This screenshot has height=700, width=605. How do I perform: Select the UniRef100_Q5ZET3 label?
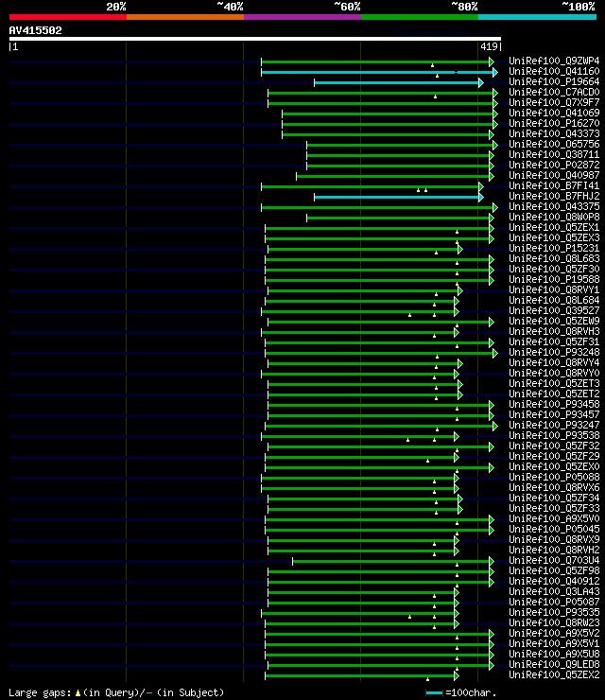(554, 383)
